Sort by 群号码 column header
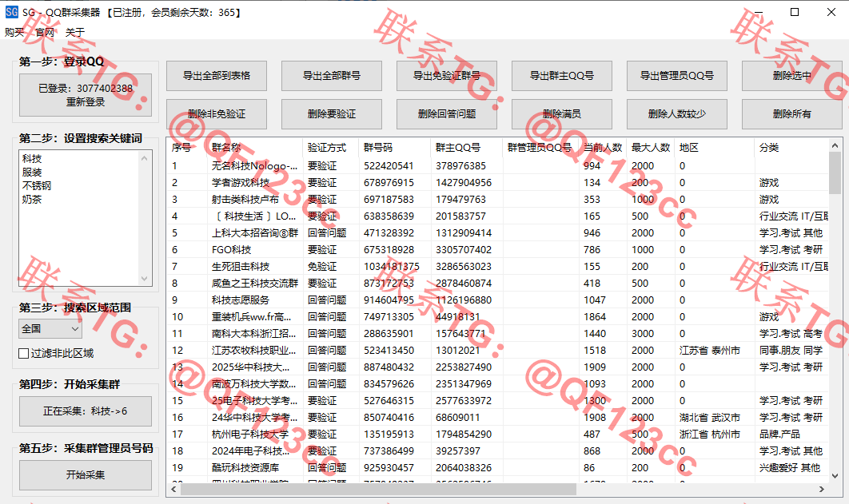This screenshot has width=849, height=504. tap(395, 148)
